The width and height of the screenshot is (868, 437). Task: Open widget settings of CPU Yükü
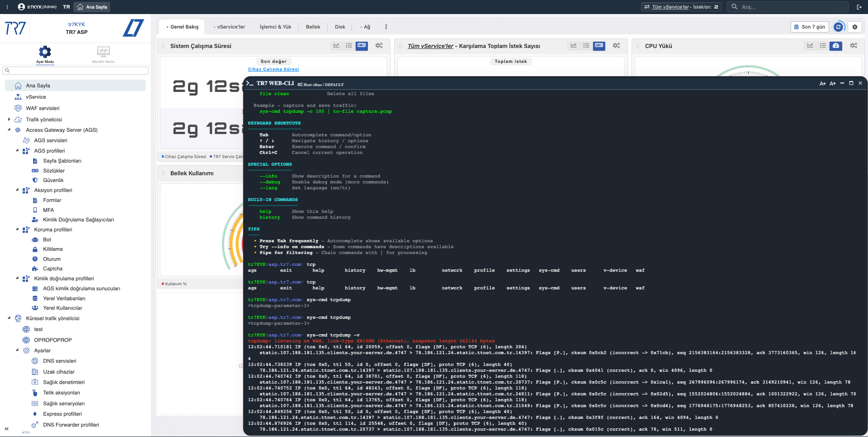point(854,46)
